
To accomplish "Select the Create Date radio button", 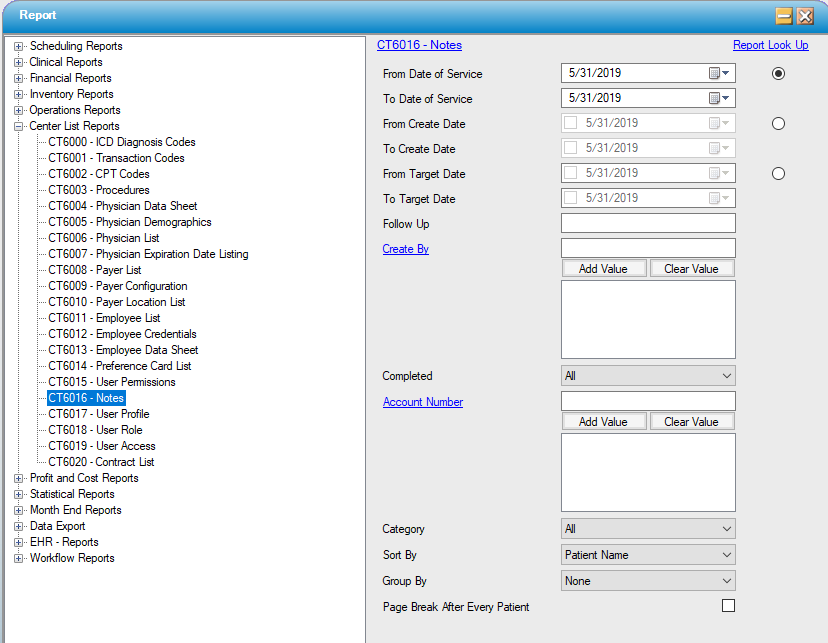I will pyautogui.click(x=778, y=124).
